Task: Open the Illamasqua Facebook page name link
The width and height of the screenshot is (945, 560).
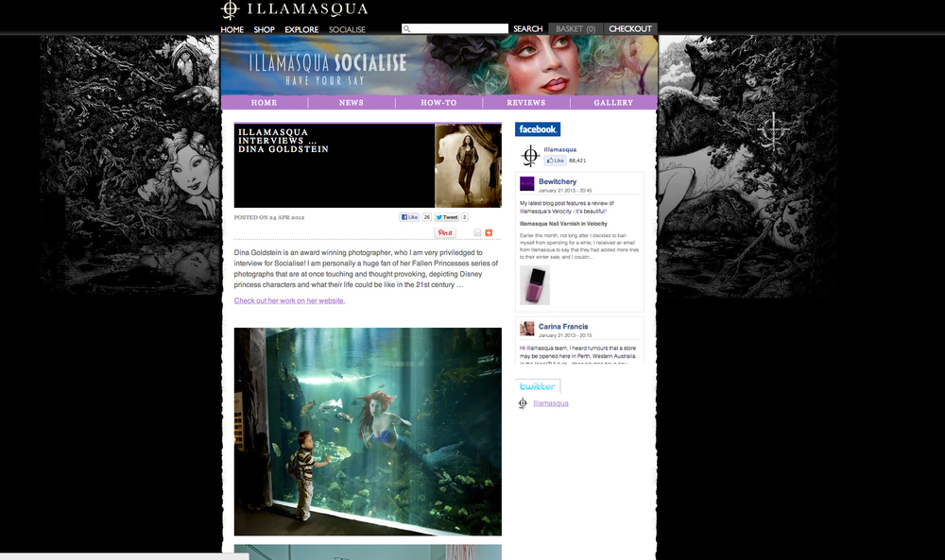Action: (x=559, y=149)
